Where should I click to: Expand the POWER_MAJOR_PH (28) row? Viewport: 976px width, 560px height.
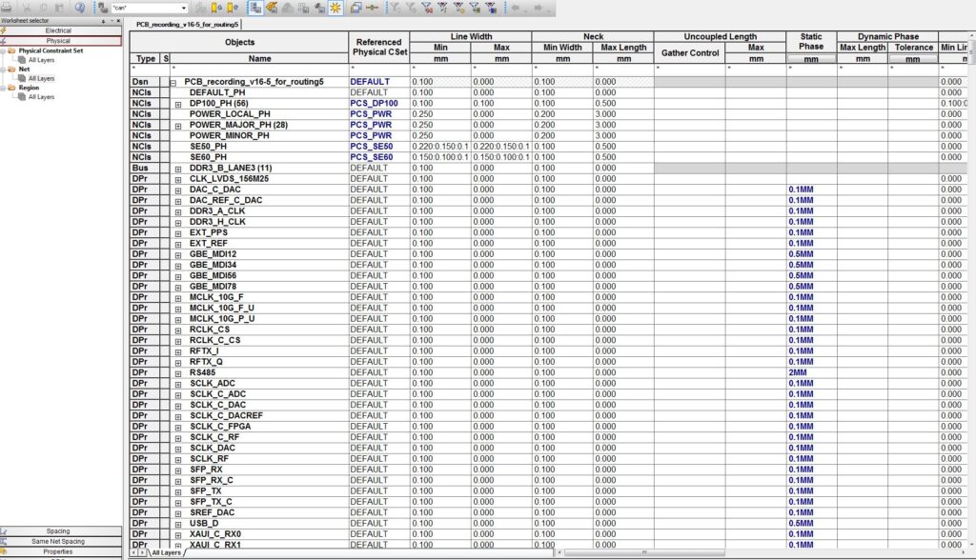tap(178, 125)
